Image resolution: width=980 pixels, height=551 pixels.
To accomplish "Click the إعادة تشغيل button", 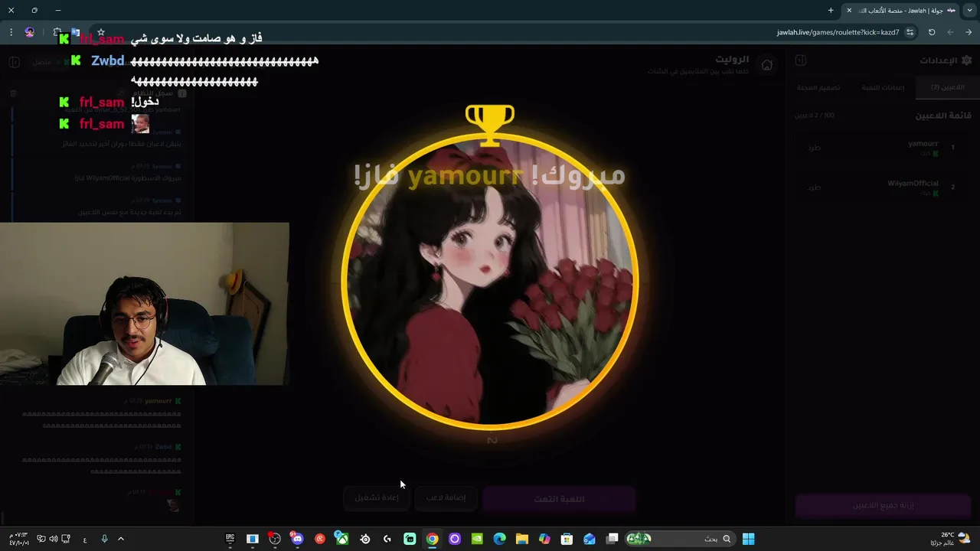I will point(377,498).
